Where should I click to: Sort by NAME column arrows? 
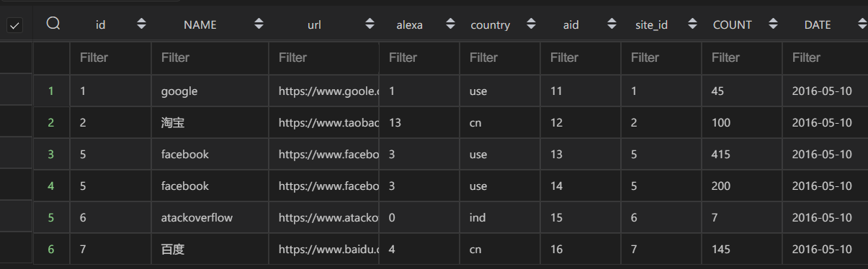pos(259,24)
